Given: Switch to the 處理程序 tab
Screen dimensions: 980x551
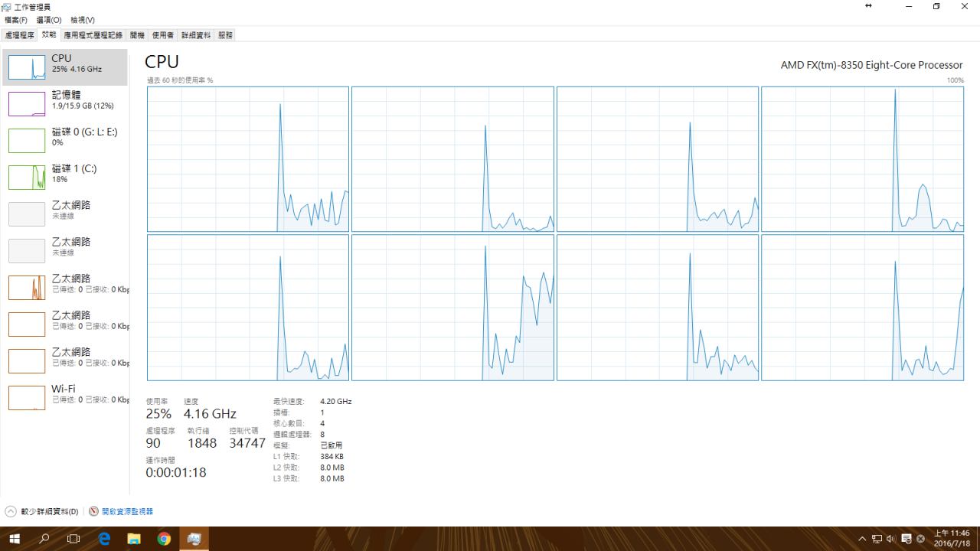Looking at the screenshot, I should tap(19, 35).
